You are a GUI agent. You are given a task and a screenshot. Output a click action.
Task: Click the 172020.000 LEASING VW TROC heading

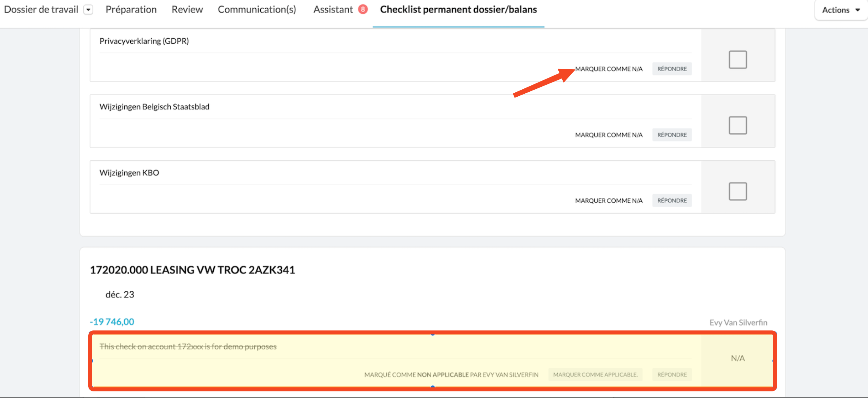[193, 270]
